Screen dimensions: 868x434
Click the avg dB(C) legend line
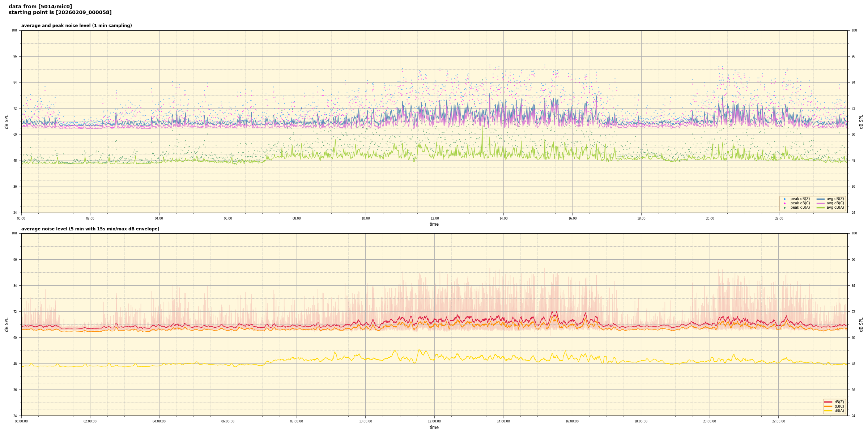click(821, 203)
